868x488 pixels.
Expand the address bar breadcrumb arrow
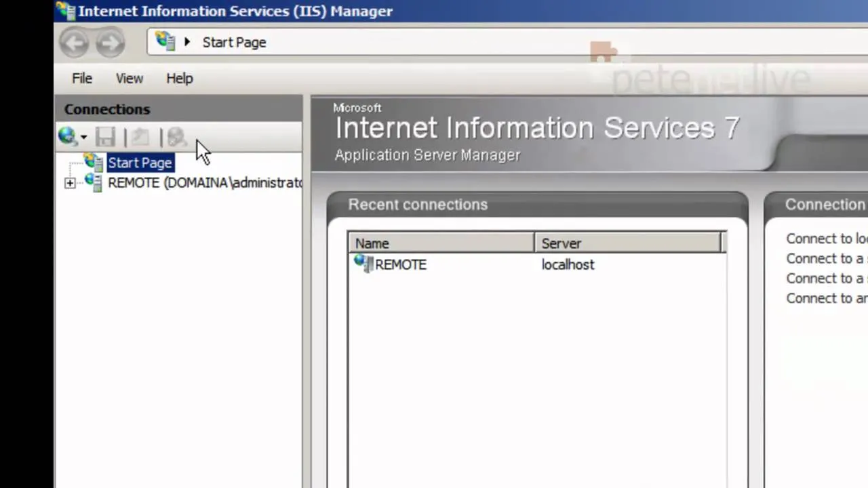(187, 42)
